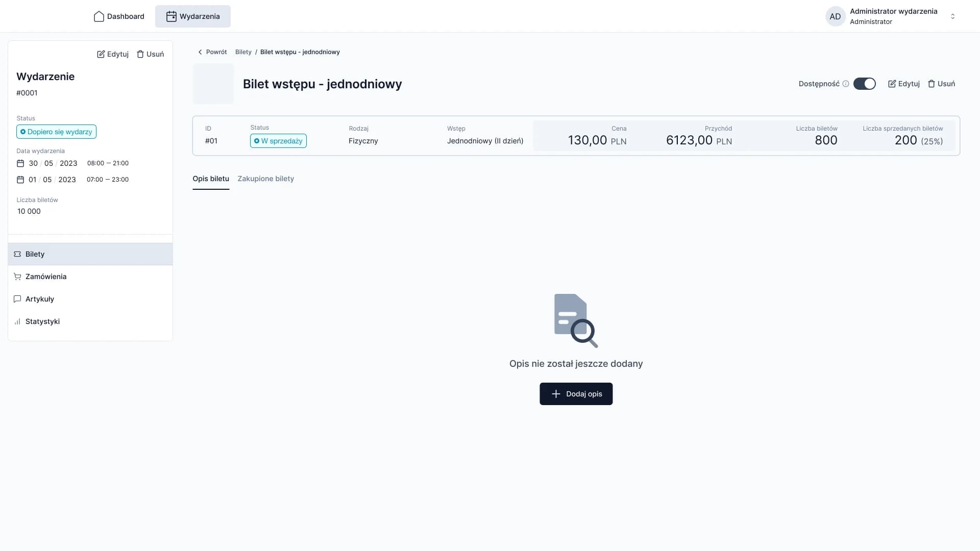Select Bilety in the sidebar menu
This screenshot has height=551, width=980.
(35, 254)
